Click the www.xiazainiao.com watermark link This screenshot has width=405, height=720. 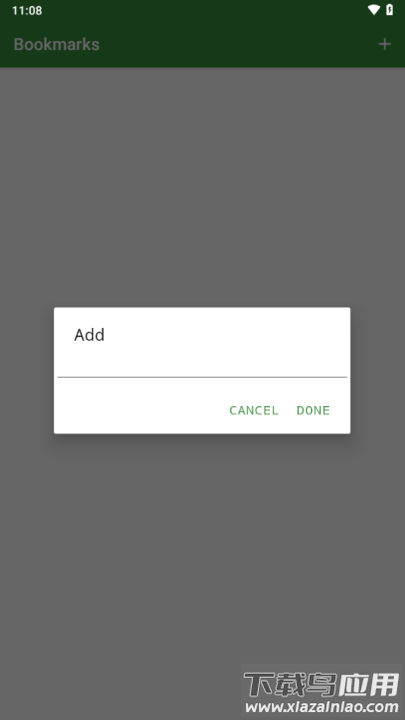(x=321, y=708)
